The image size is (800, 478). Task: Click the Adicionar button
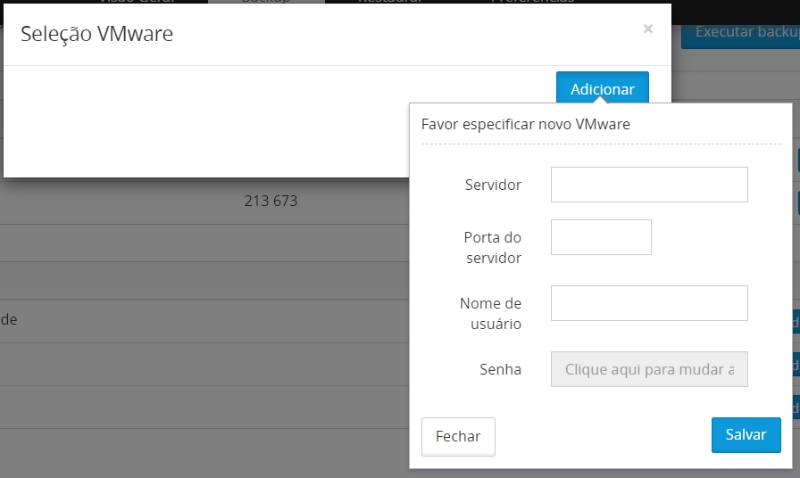602,89
